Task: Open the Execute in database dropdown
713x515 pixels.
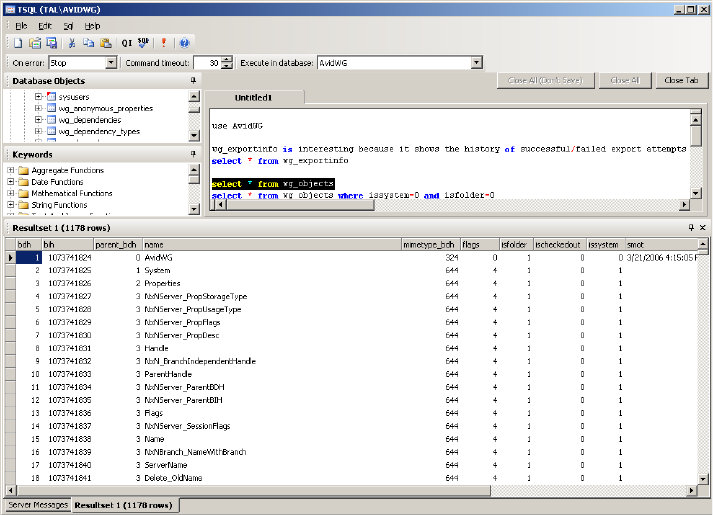Action: [x=476, y=63]
